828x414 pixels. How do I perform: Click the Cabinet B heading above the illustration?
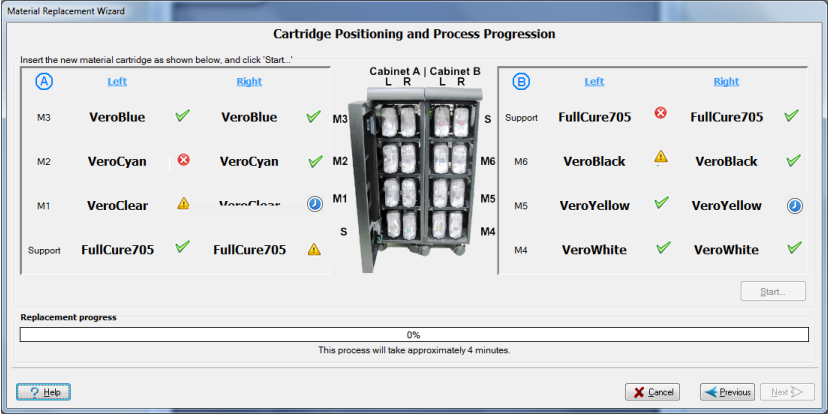[x=455, y=71]
